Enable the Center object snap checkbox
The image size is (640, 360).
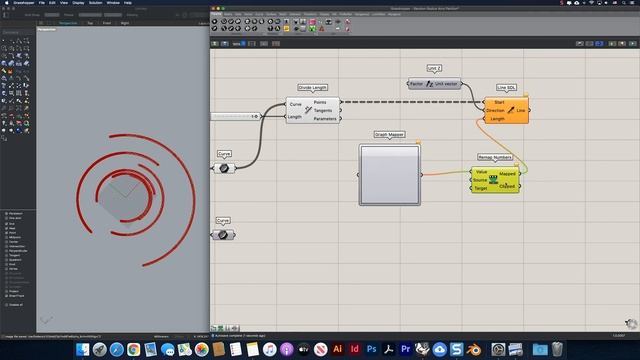click(7, 242)
